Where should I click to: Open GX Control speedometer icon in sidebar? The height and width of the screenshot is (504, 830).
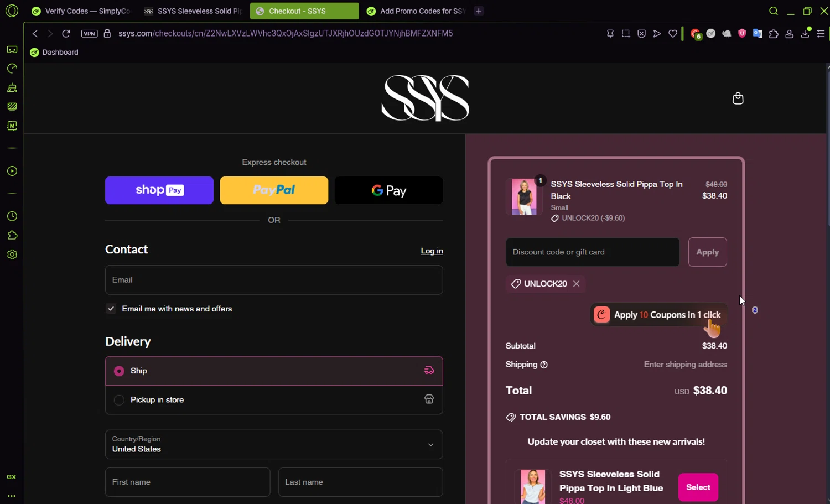point(12,69)
